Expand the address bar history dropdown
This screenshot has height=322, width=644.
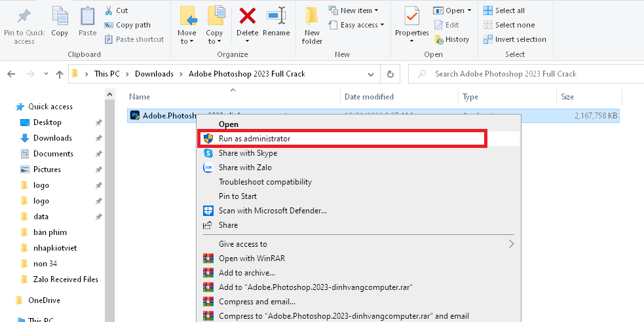(371, 75)
